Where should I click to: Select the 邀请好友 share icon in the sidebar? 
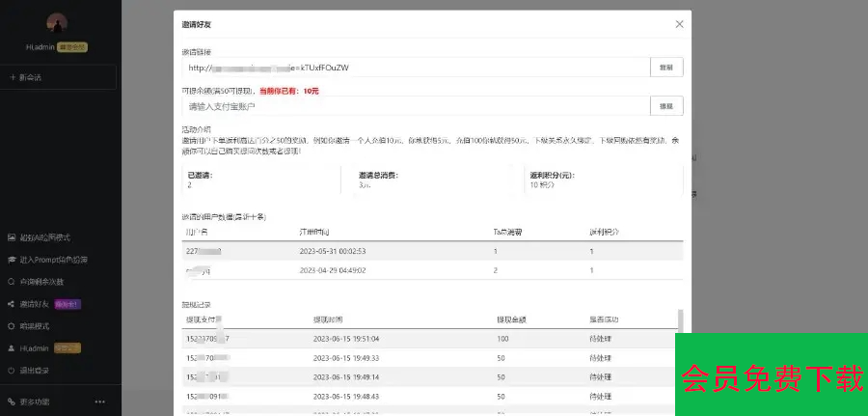[x=12, y=304]
